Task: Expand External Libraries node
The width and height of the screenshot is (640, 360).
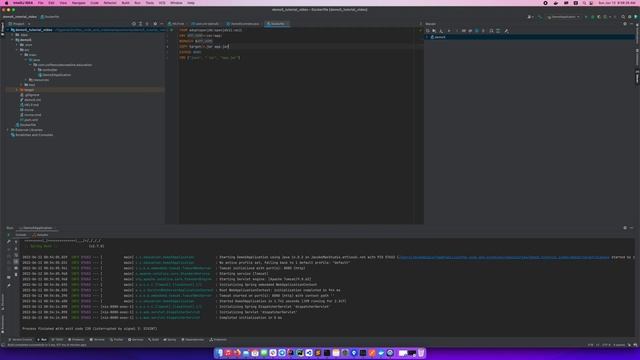Action: tap(8, 130)
